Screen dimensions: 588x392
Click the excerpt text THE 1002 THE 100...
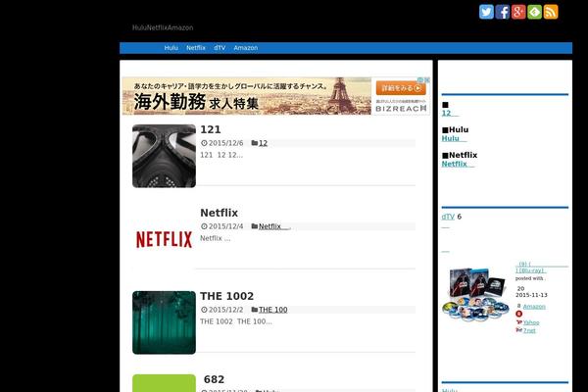(x=236, y=321)
